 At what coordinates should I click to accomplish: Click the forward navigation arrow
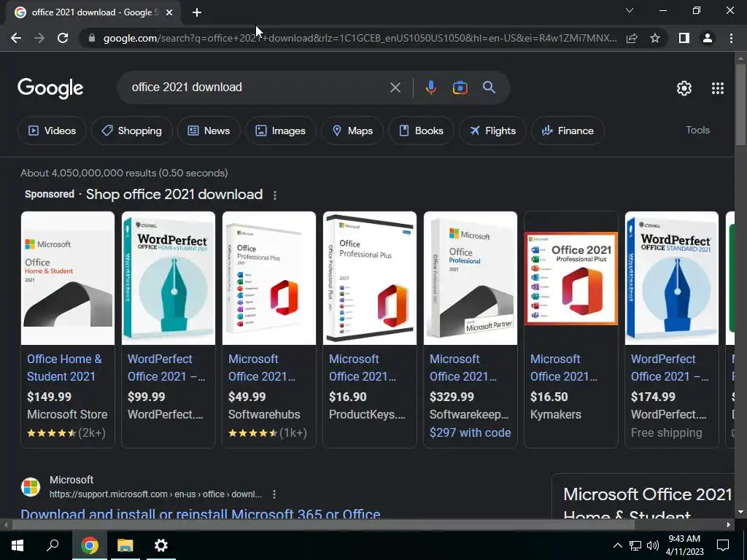(39, 38)
